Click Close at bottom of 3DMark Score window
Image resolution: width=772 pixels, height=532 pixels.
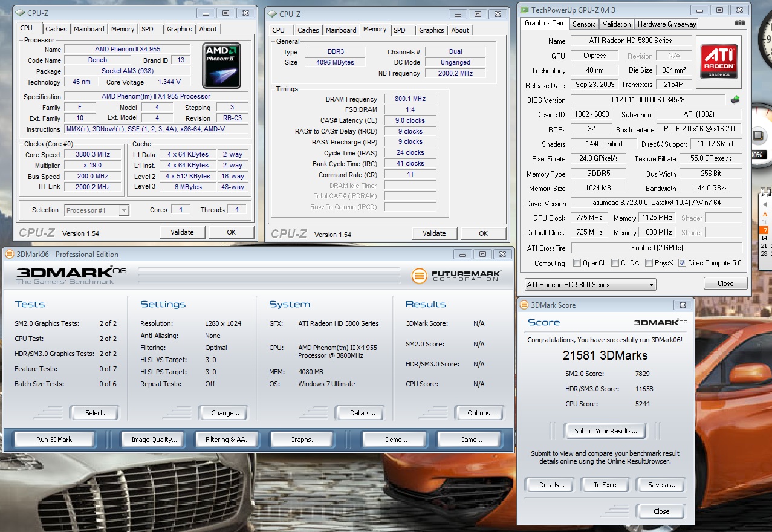click(661, 511)
